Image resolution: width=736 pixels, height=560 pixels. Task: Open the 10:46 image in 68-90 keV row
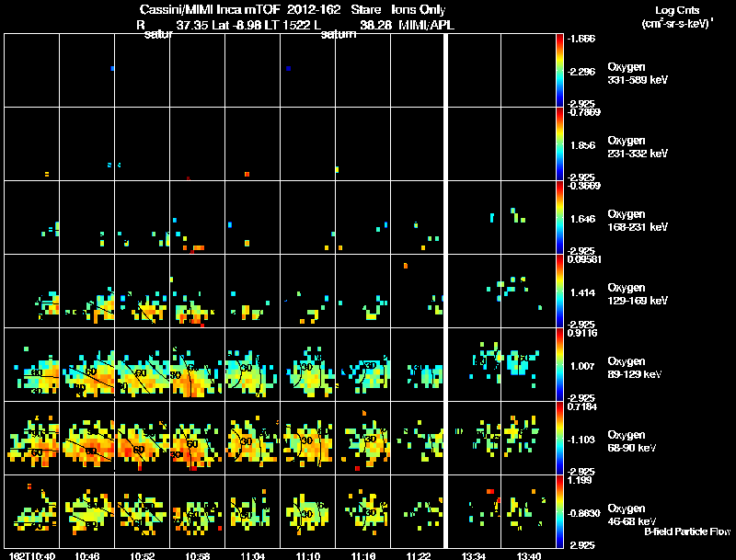click(x=87, y=438)
